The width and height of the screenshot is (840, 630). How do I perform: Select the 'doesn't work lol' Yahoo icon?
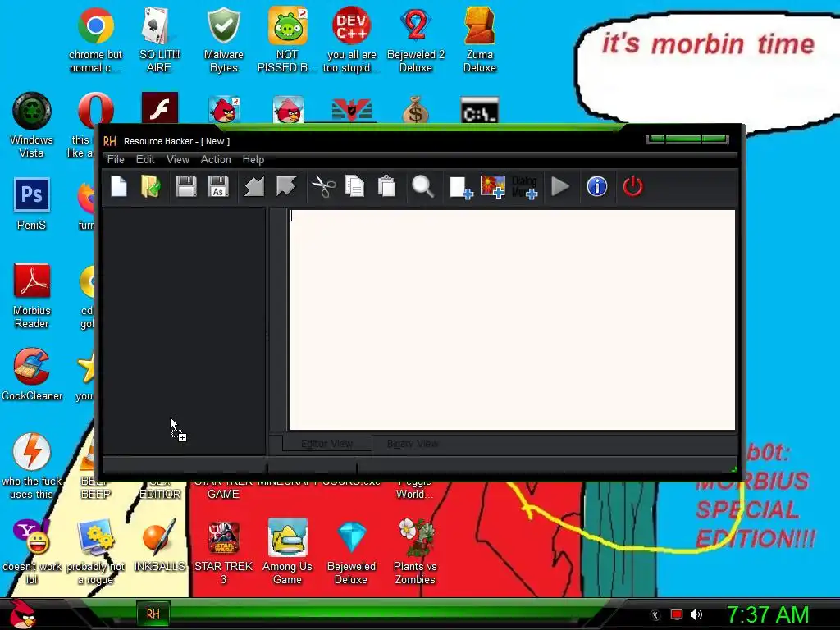click(x=32, y=551)
